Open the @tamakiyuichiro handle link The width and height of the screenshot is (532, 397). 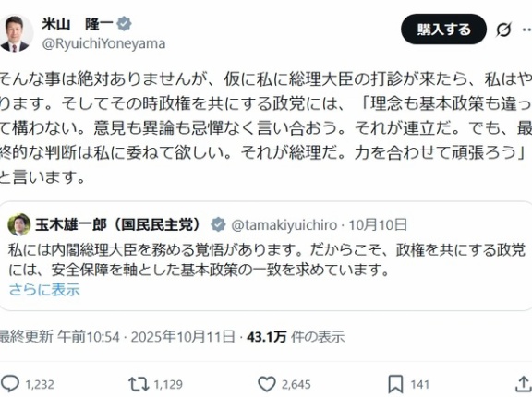click(x=284, y=225)
